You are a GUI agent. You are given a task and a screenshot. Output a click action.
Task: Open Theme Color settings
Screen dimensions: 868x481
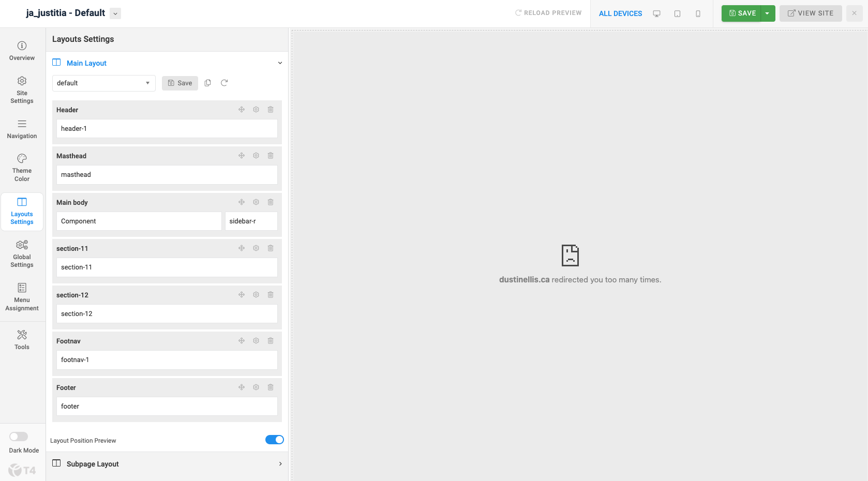[22, 168]
